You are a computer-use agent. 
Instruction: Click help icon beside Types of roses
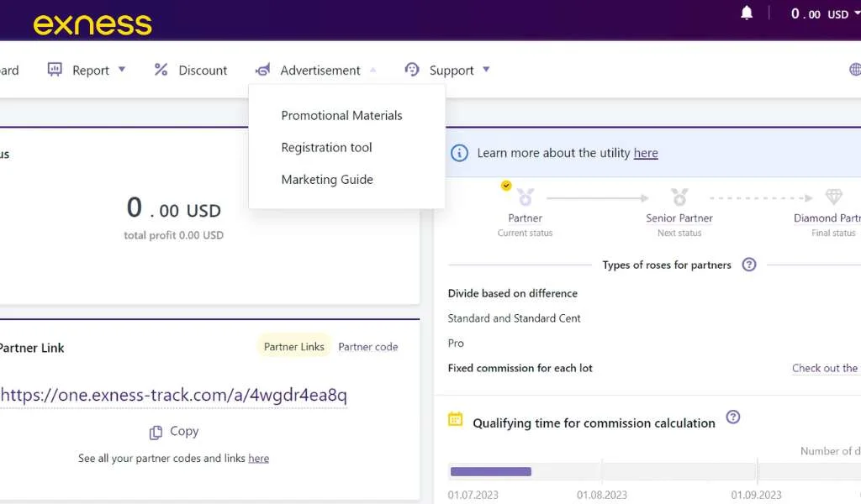click(x=749, y=265)
